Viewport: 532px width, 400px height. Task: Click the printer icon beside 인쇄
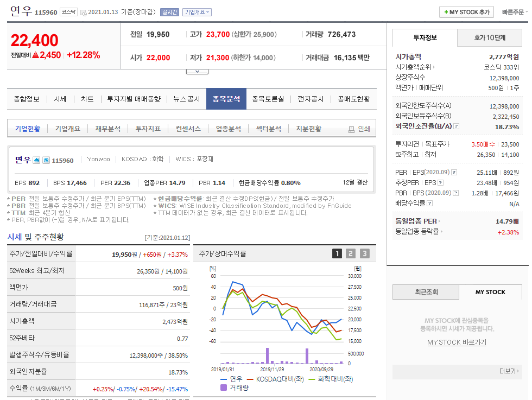coord(352,129)
